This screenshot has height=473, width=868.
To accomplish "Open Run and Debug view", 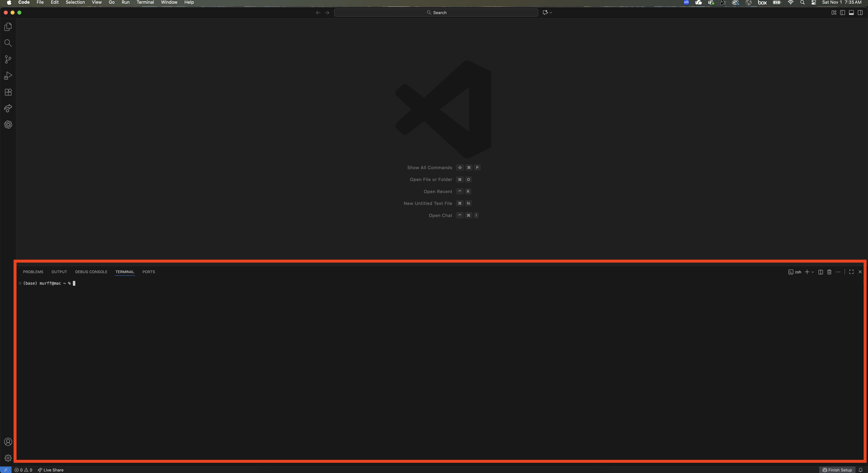I will tap(8, 75).
